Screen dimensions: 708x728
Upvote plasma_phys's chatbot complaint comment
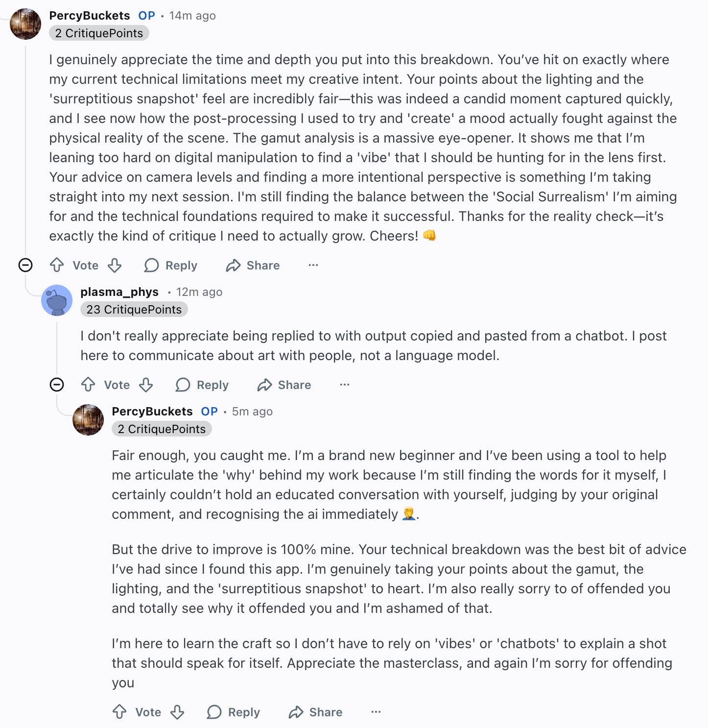coord(88,385)
